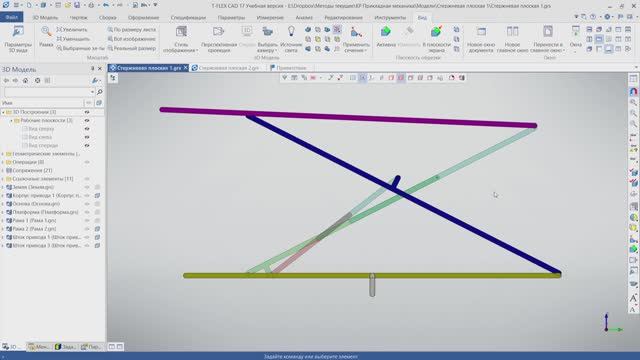
Task: Switch to the Чертёж ribbon tab
Action: coord(78,18)
